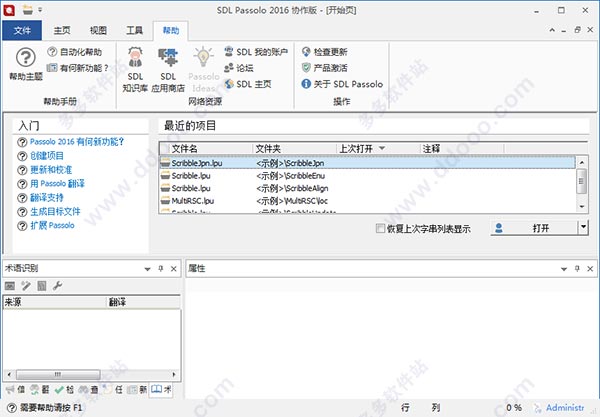Image resolution: width=600 pixels, height=417 pixels.
Task: Switch to the 任 tasks bottom tab
Action: [113, 389]
